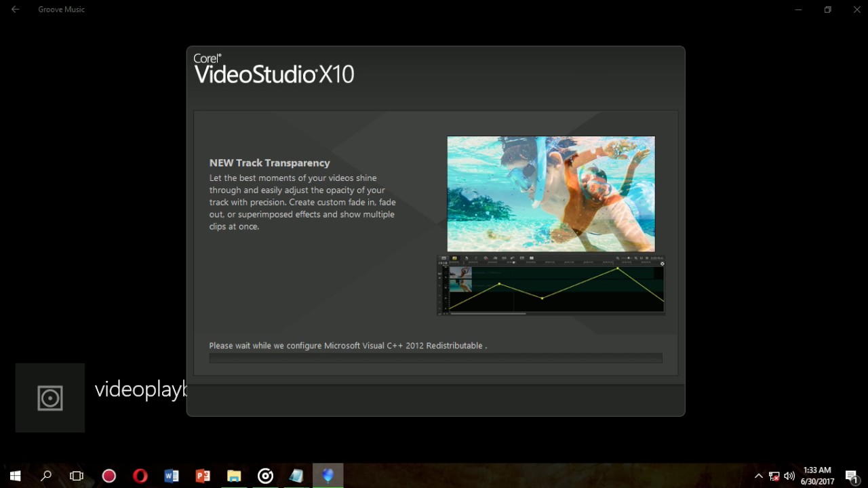Close the Groove Music window
This screenshot has width=868, height=488.
(x=856, y=9)
